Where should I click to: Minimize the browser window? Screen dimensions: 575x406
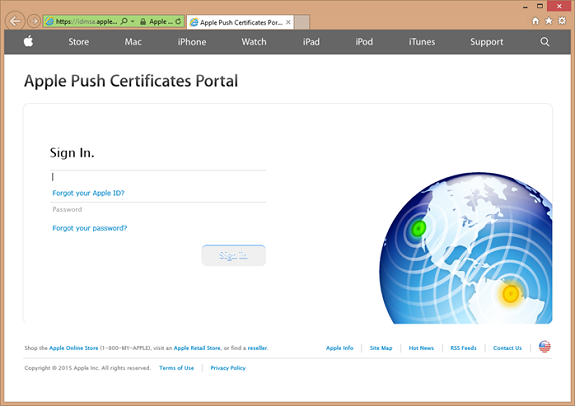tap(525, 7)
